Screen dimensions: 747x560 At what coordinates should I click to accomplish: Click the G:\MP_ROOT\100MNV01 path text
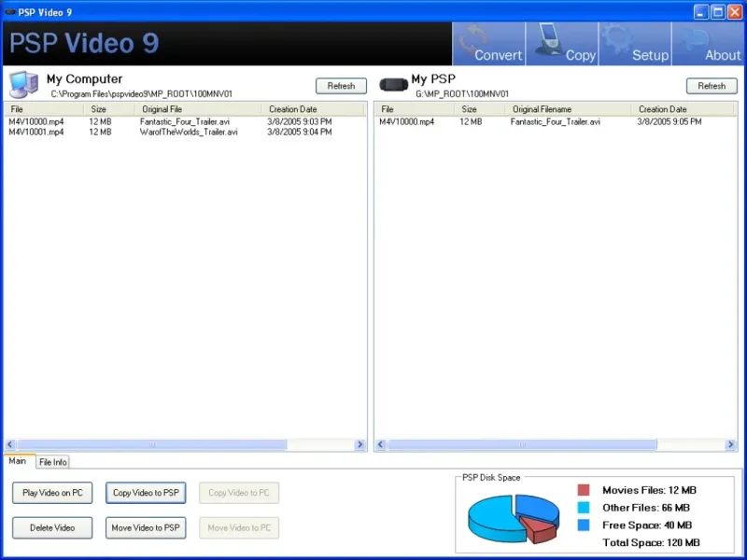[462, 94]
